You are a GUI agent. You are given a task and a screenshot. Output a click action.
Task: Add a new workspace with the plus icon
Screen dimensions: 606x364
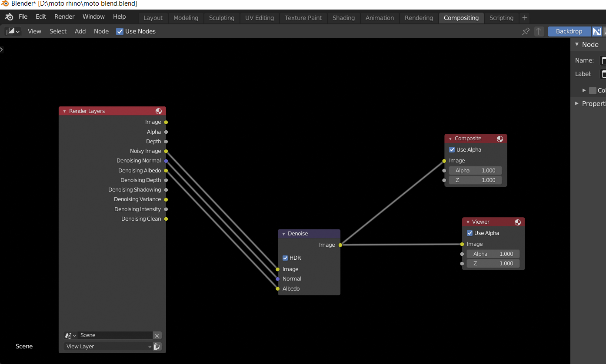[525, 18]
